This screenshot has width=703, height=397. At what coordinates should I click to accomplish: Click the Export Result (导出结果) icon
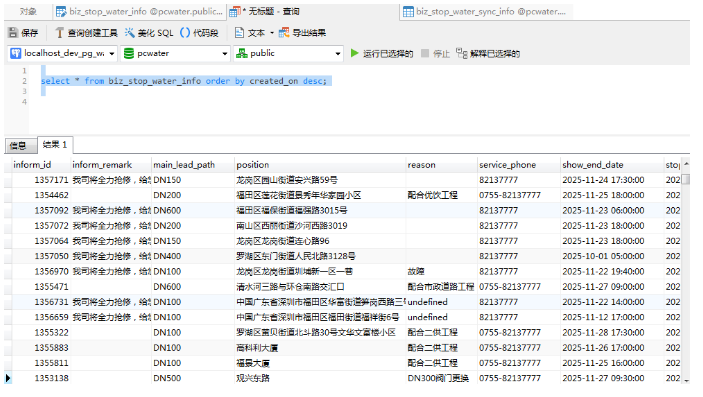[x=284, y=33]
